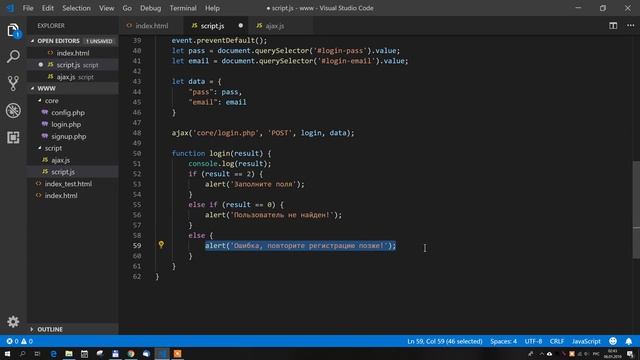Click the Split Editor icon
The width and height of the screenshot is (640, 360).
point(613,25)
